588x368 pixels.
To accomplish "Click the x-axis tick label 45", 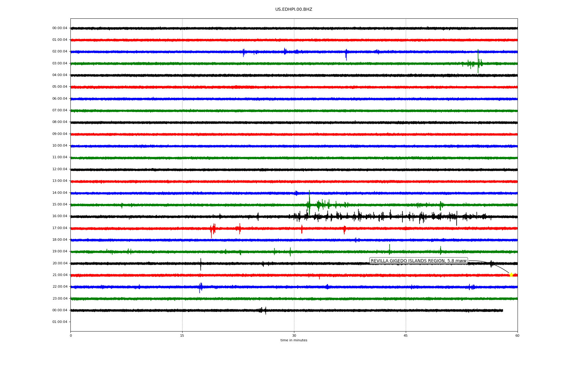I will (406, 336).
